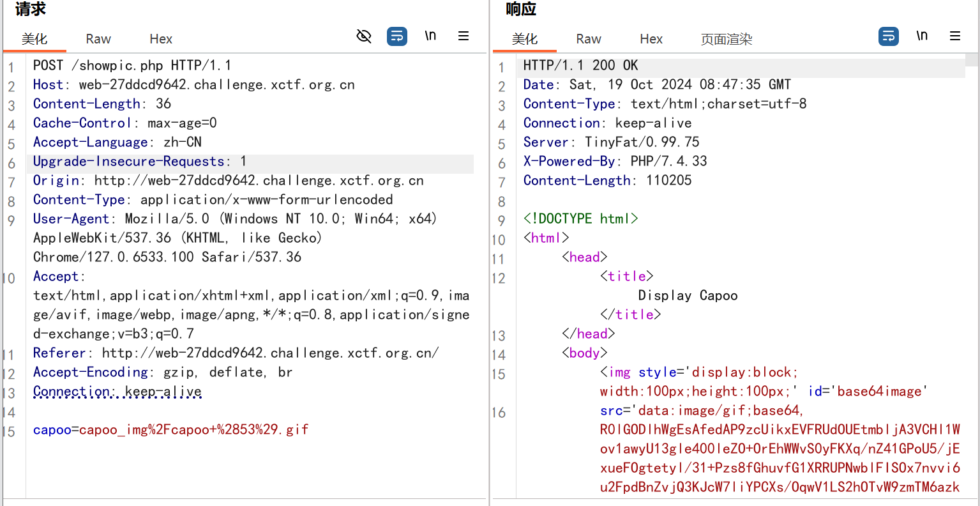The width and height of the screenshot is (980, 506).
Task: Click the Referer header line
Action: coord(236,353)
